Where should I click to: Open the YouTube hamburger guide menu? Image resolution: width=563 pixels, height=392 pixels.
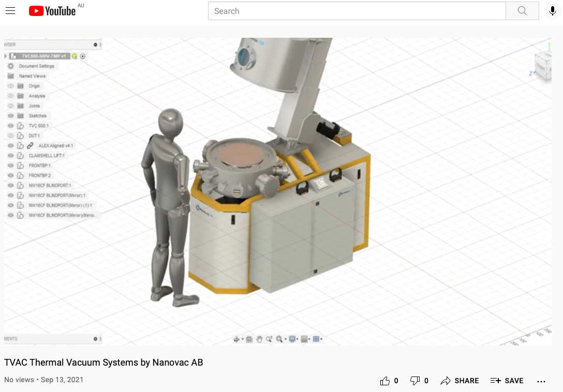(x=10, y=11)
